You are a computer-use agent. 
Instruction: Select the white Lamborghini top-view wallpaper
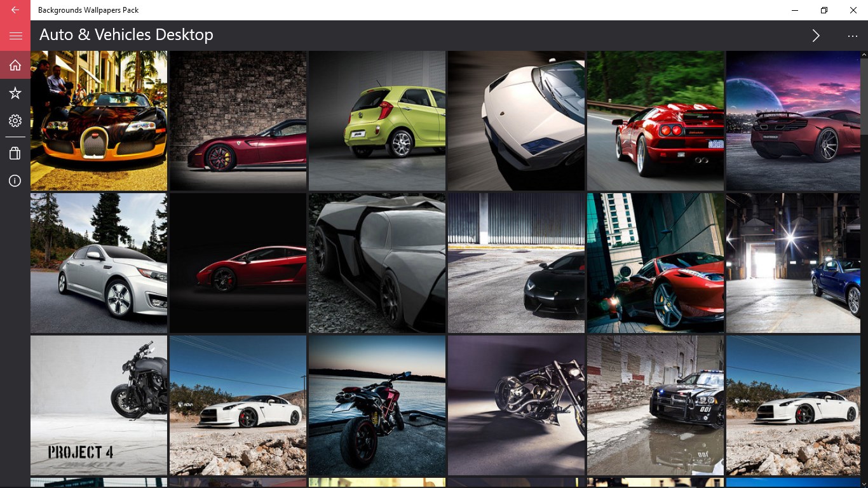coord(517,121)
